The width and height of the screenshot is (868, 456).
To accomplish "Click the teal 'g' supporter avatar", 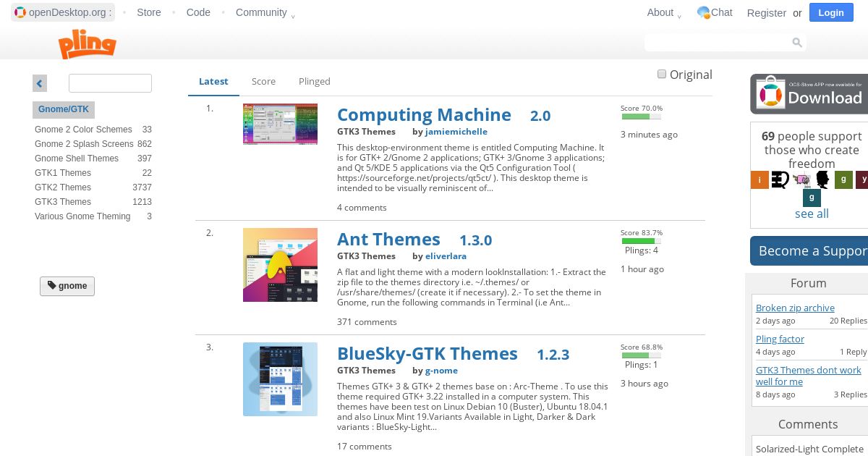I will pyautogui.click(x=812, y=198).
